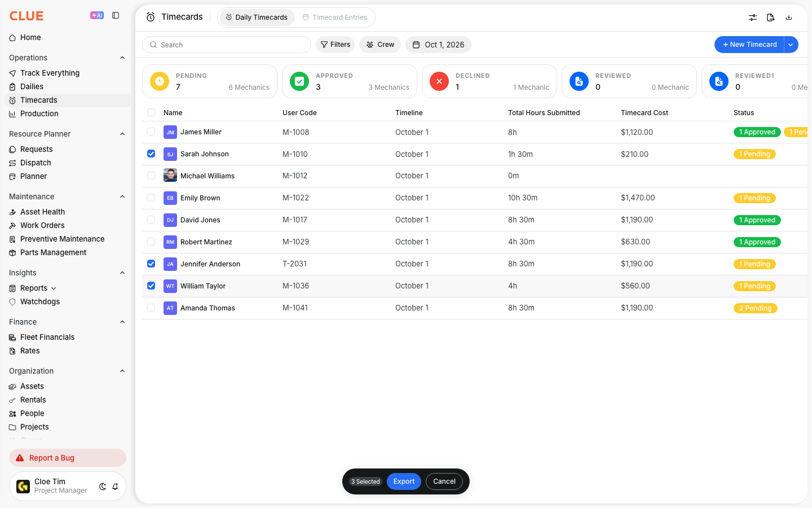
Task: Open column settings sliders icon
Action: tap(753, 17)
